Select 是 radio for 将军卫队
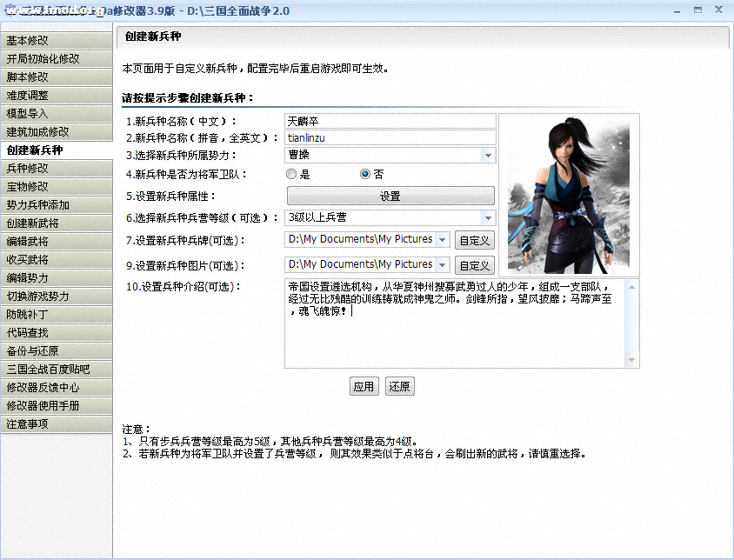734x560 pixels. [291, 174]
